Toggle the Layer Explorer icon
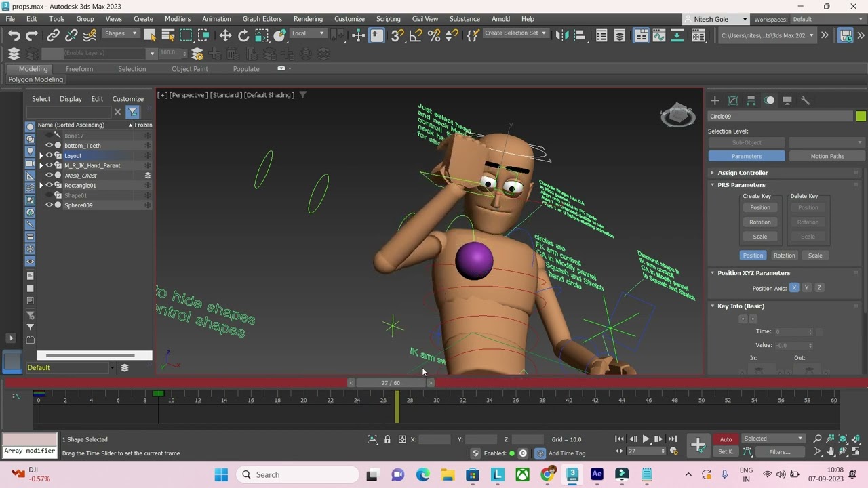 click(x=619, y=36)
